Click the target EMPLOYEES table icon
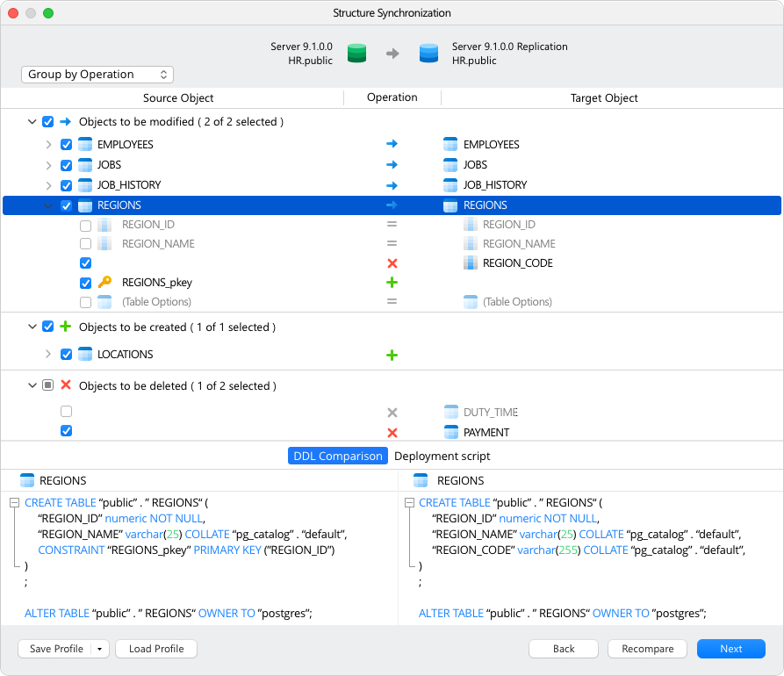The width and height of the screenshot is (784, 676). click(450, 144)
